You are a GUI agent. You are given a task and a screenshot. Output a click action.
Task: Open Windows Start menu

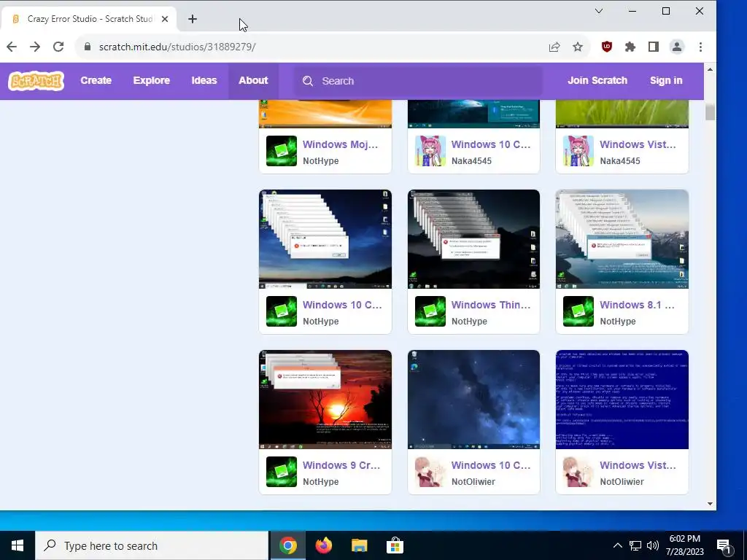(x=18, y=545)
